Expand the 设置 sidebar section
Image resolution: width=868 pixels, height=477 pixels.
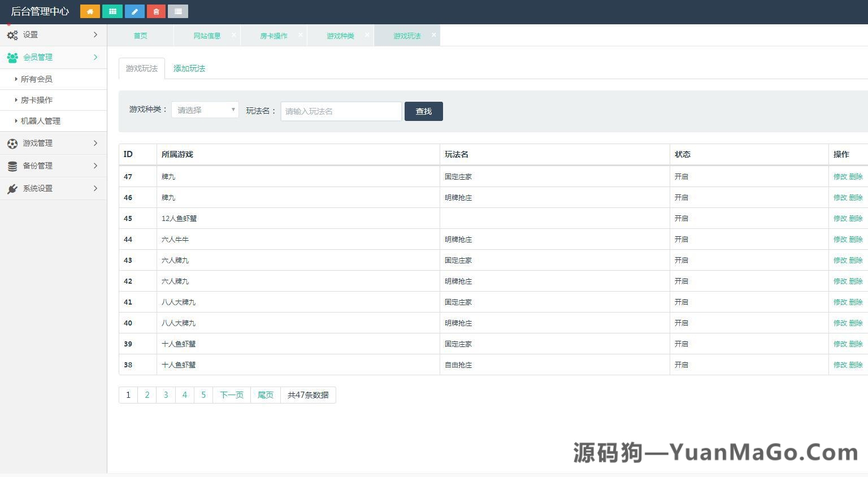(x=54, y=34)
